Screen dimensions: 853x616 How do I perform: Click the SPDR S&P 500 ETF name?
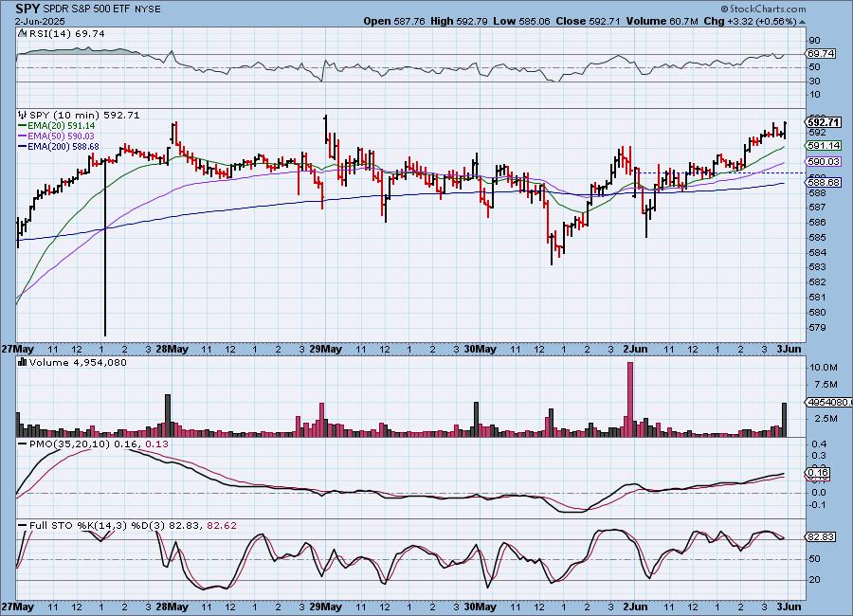point(86,9)
